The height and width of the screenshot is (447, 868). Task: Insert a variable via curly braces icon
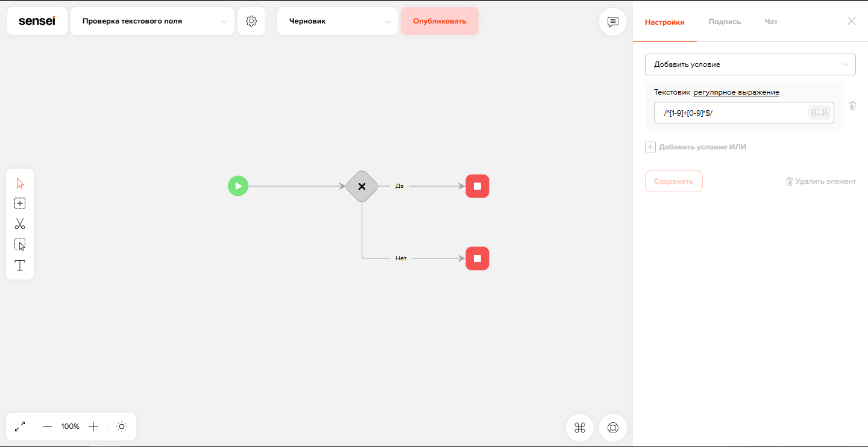[819, 113]
